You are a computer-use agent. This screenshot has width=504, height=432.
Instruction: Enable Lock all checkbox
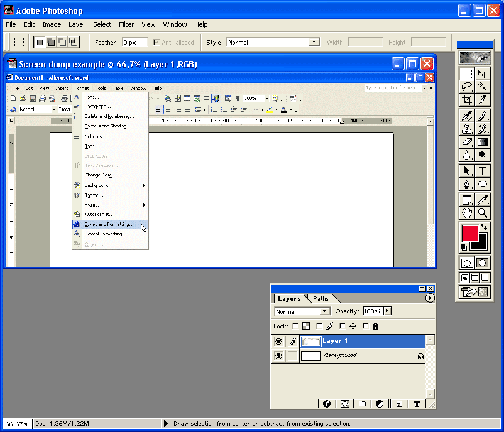point(366,327)
